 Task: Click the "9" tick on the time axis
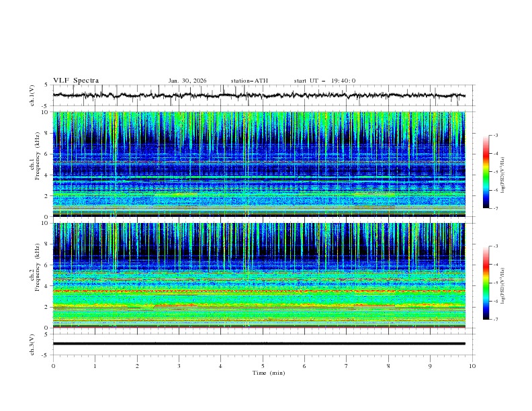point(430,366)
